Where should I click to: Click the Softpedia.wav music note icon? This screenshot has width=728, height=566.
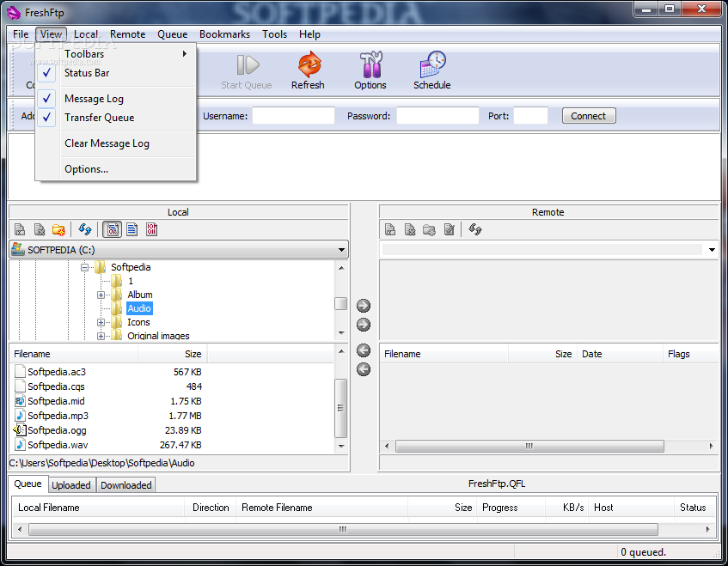(20, 445)
